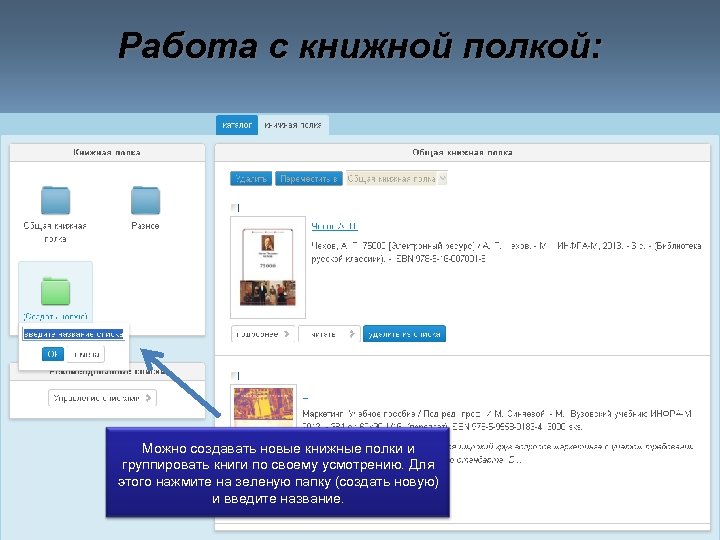Click the Переместить в button
This screenshot has height=540, width=720.
click(x=309, y=179)
